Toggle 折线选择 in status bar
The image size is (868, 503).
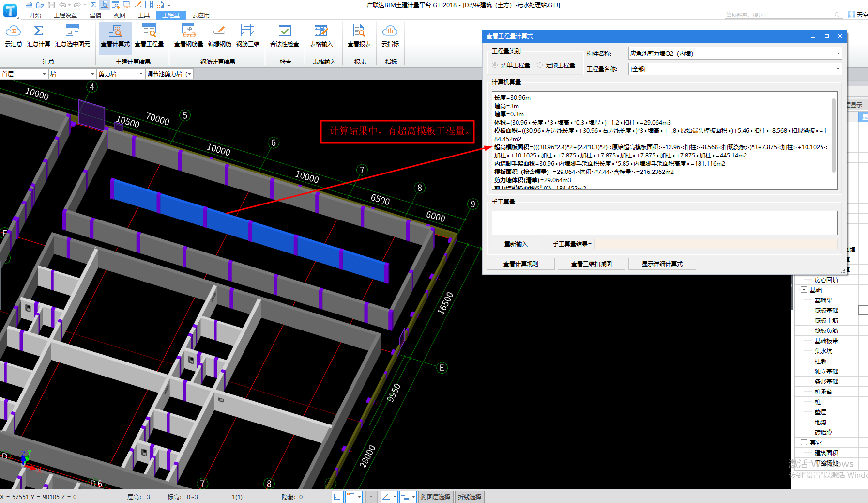[x=470, y=497]
